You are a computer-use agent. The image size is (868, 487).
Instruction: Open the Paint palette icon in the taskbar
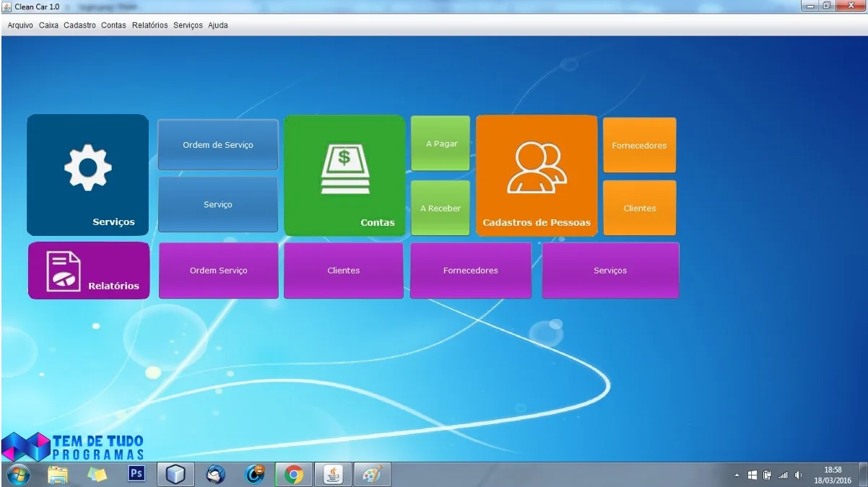[372, 475]
